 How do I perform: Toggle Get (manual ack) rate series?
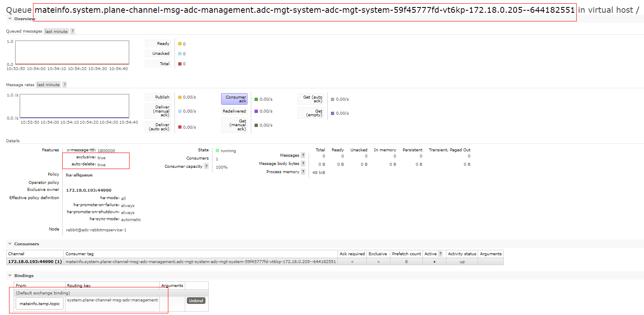(234, 125)
